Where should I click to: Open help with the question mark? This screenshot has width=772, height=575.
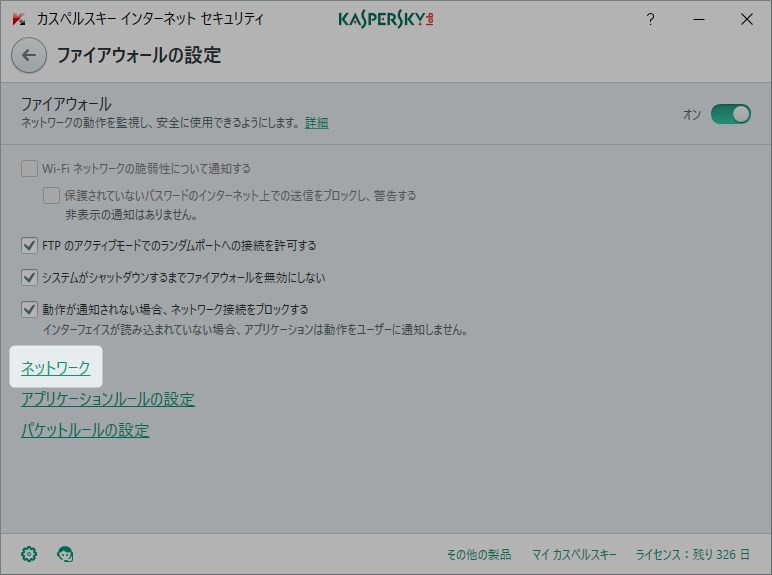(650, 19)
